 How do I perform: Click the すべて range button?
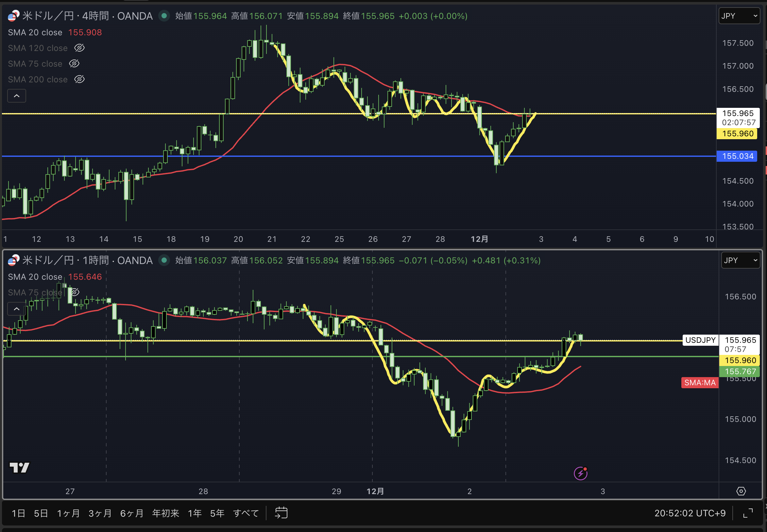(x=246, y=513)
